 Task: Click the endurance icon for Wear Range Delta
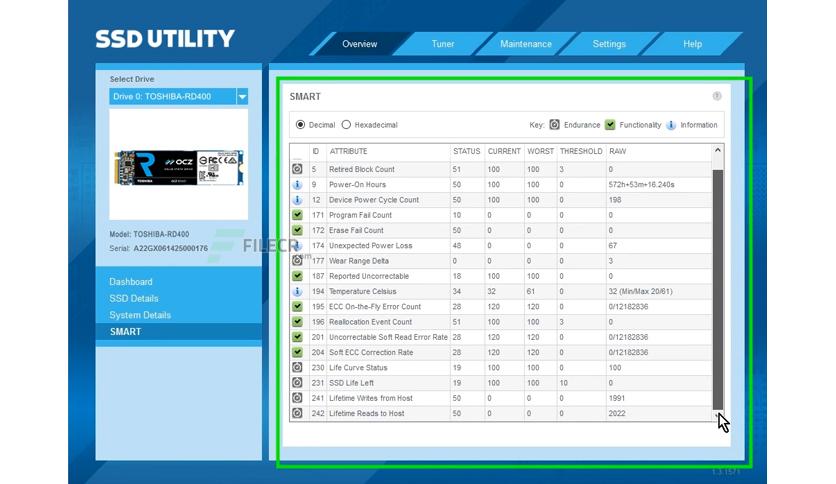[297, 261]
